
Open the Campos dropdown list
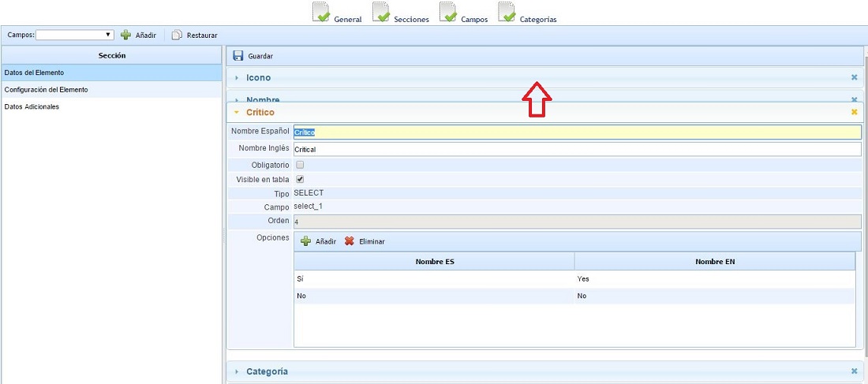[75, 35]
